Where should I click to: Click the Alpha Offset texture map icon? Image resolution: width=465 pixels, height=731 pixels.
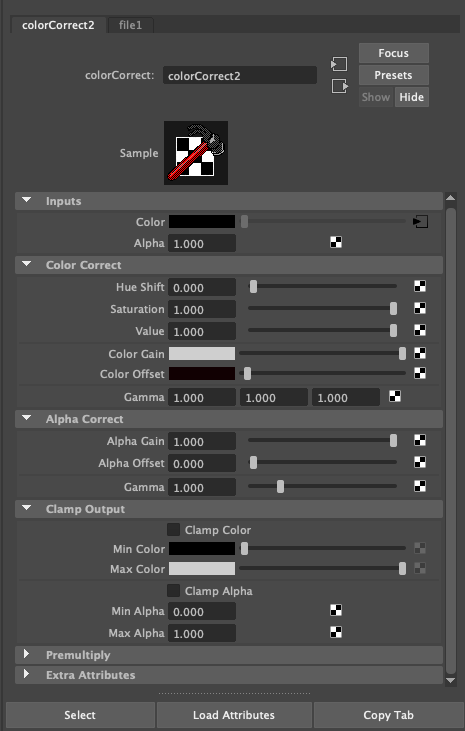point(420,462)
